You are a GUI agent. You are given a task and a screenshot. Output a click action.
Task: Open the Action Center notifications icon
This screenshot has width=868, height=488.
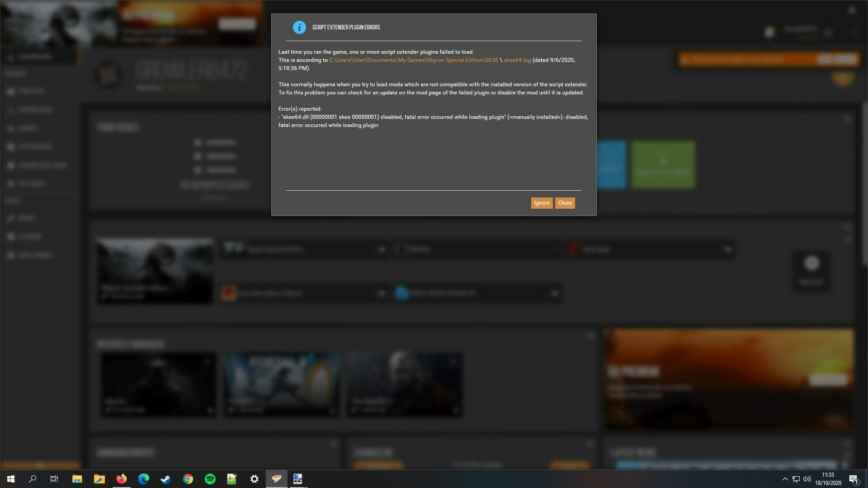click(854, 479)
